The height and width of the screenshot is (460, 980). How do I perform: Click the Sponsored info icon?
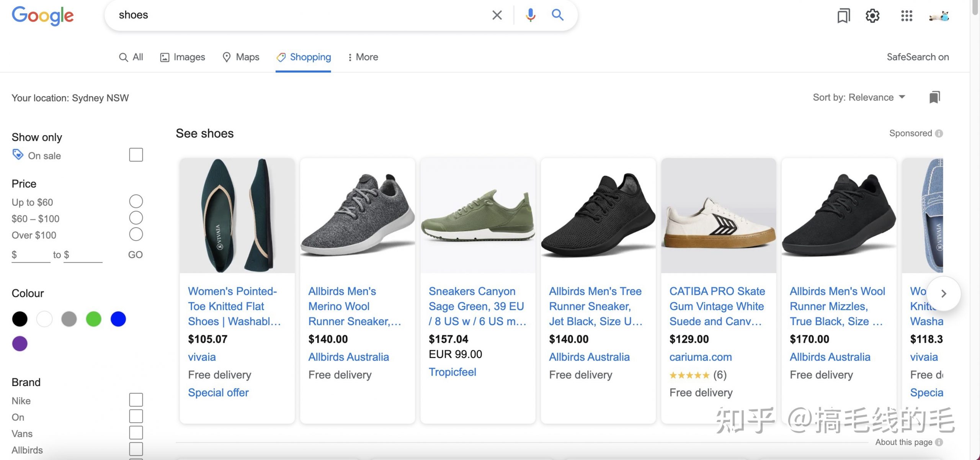coord(939,133)
